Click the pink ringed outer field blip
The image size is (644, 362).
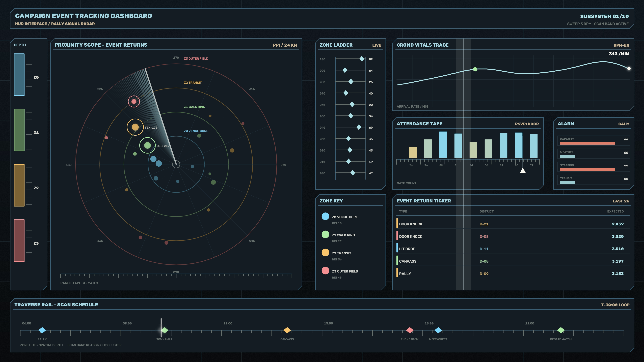(x=134, y=101)
